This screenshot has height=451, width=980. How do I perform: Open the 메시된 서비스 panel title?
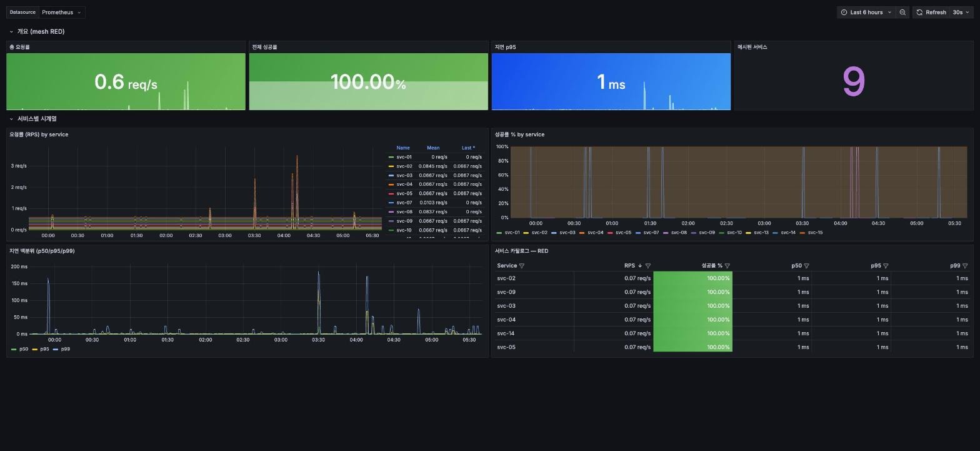click(x=752, y=47)
